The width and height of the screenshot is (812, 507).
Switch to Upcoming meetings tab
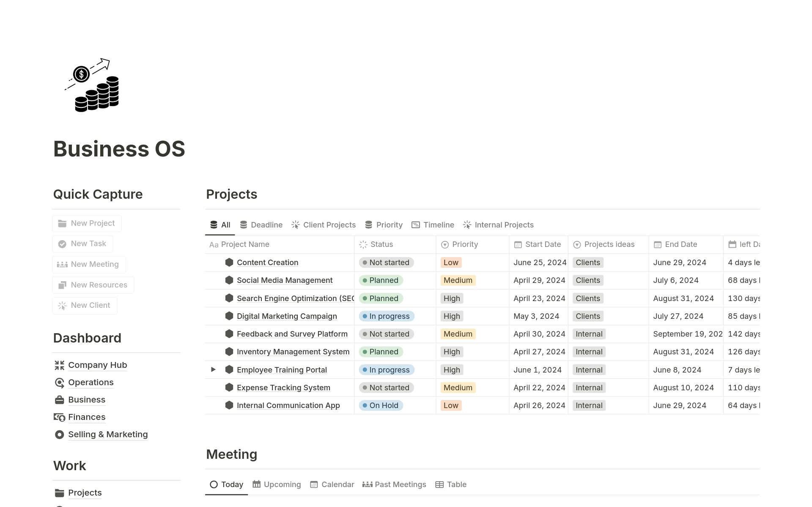(277, 485)
